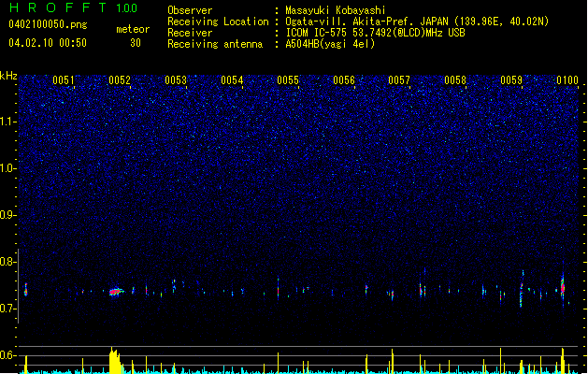Click the 0.7 kHz frequency label

click(7, 309)
